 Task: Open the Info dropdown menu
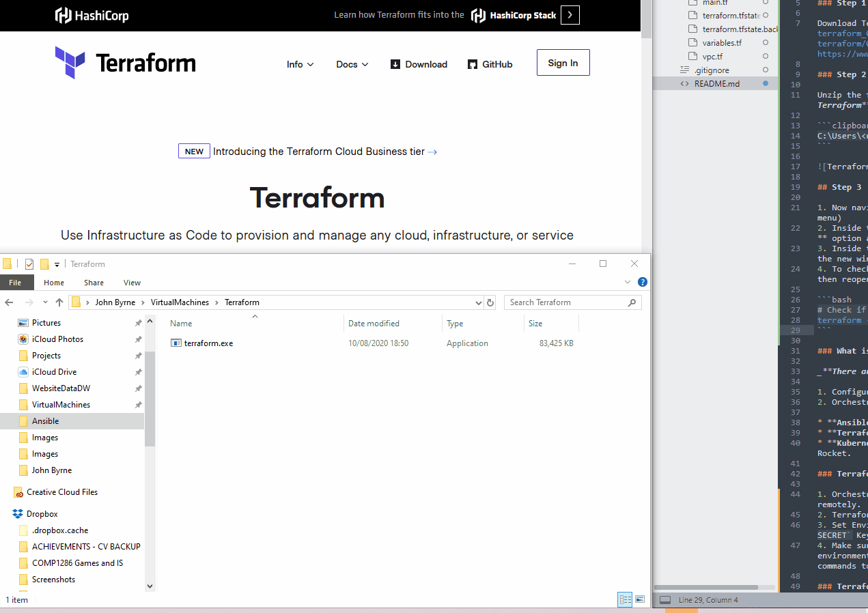point(300,64)
